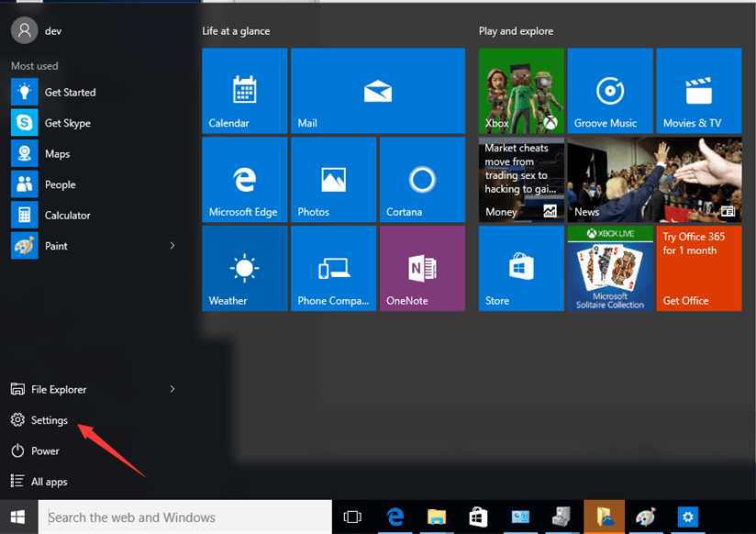Open the Cortana tile
Viewport: 756px width, 534px height.
click(x=422, y=180)
